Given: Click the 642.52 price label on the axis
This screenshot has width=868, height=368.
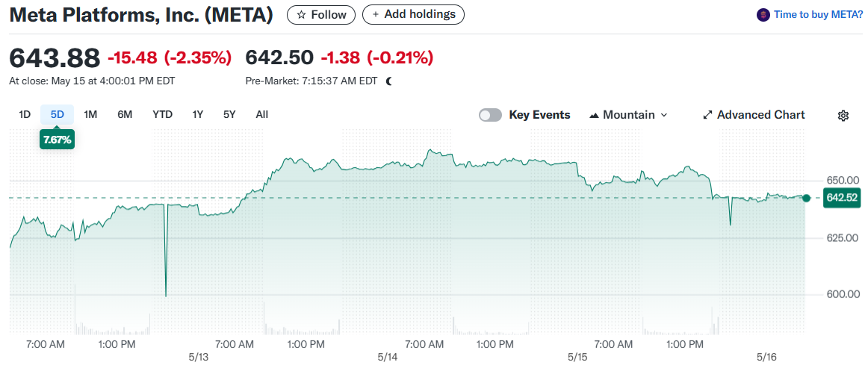Looking at the screenshot, I should point(843,198).
